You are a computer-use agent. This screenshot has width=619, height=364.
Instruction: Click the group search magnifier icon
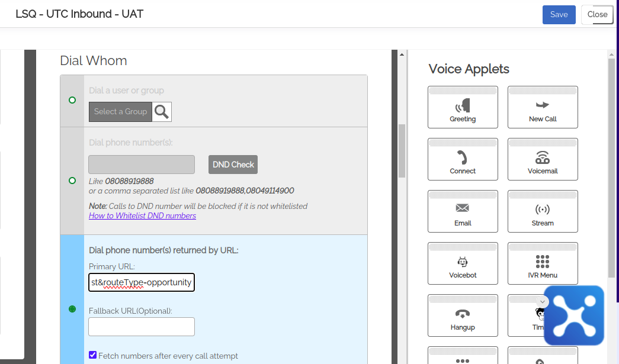click(x=162, y=112)
